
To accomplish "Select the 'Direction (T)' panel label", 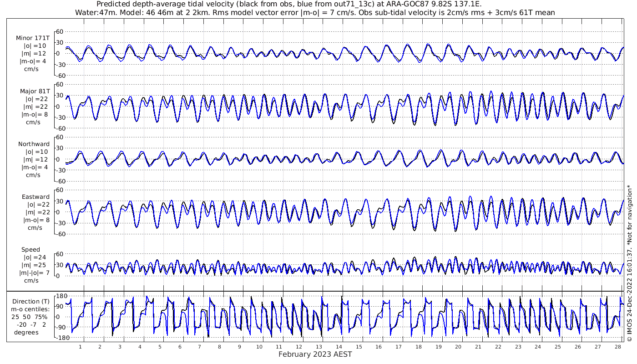I will [31, 301].
